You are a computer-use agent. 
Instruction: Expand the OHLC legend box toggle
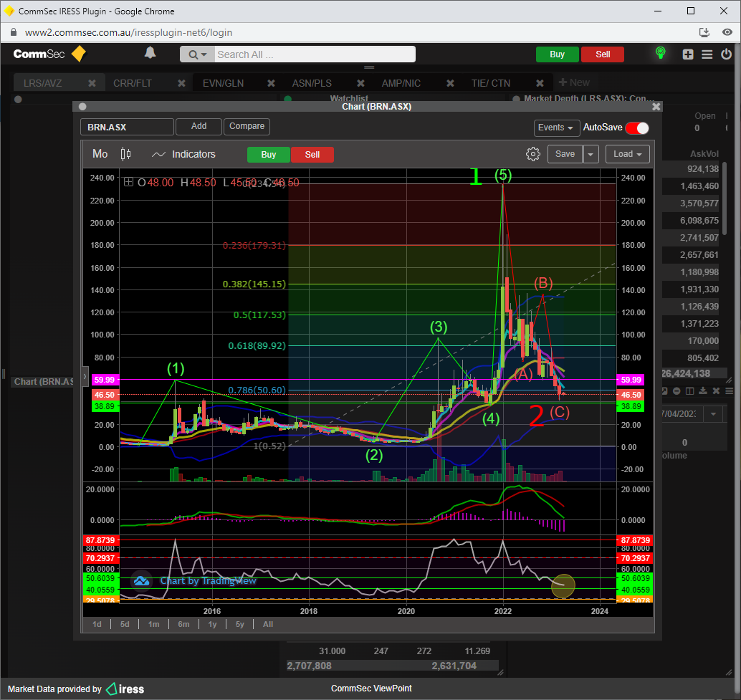pos(129,183)
